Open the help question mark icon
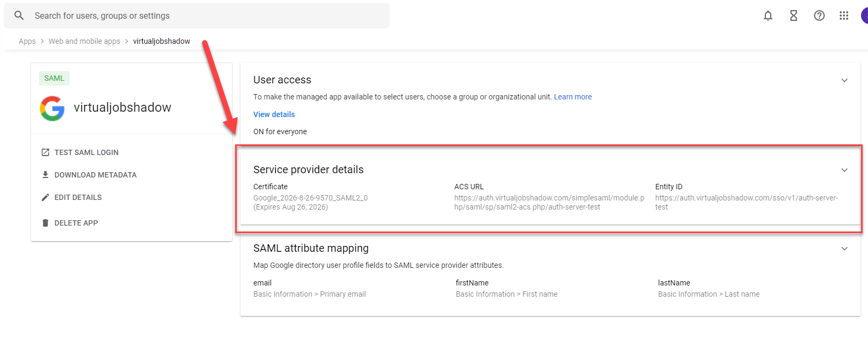The height and width of the screenshot is (340, 868). 819,16
